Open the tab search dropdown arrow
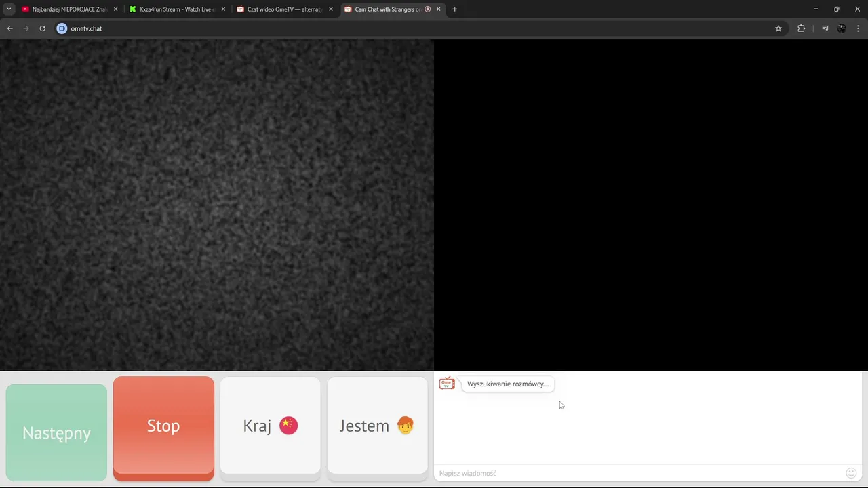The height and width of the screenshot is (488, 868). point(9,9)
